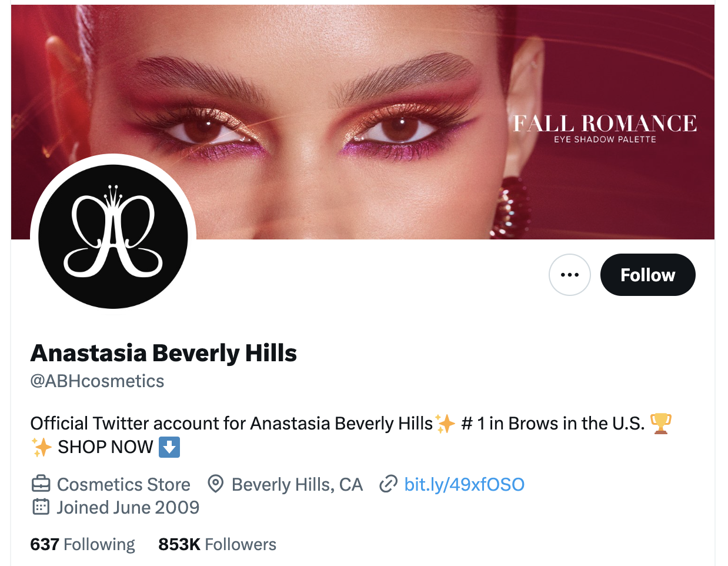The height and width of the screenshot is (566, 728).
Task: Open the three-dot more options menu
Action: coord(569,275)
